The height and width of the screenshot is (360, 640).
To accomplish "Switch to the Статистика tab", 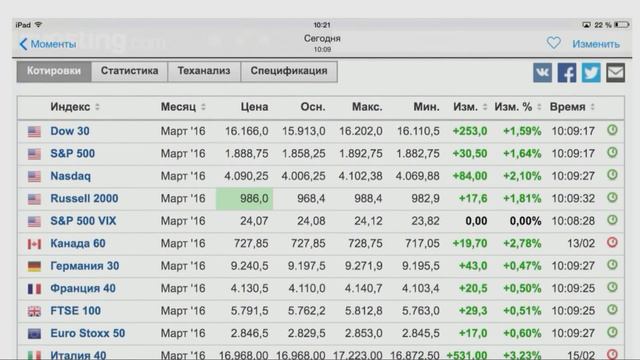I will [129, 71].
